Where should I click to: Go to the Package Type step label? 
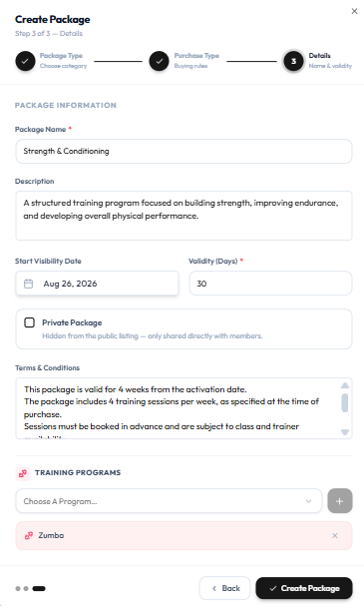61,56
